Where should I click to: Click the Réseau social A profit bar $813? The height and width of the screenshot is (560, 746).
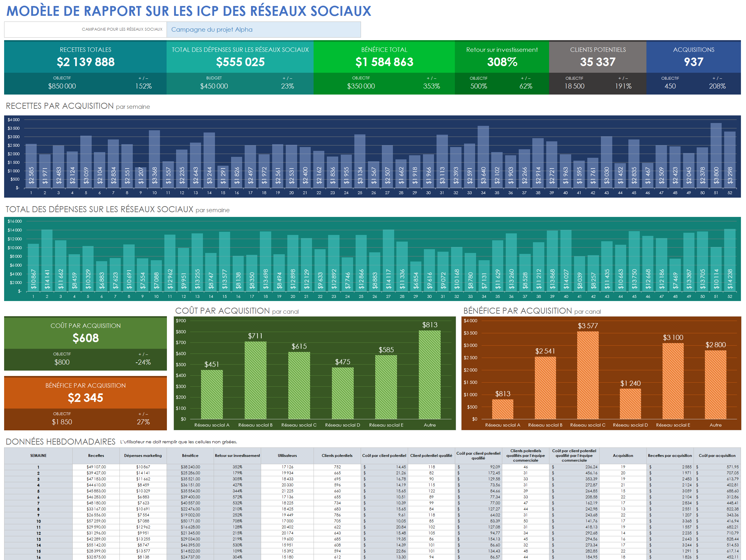tap(503, 409)
